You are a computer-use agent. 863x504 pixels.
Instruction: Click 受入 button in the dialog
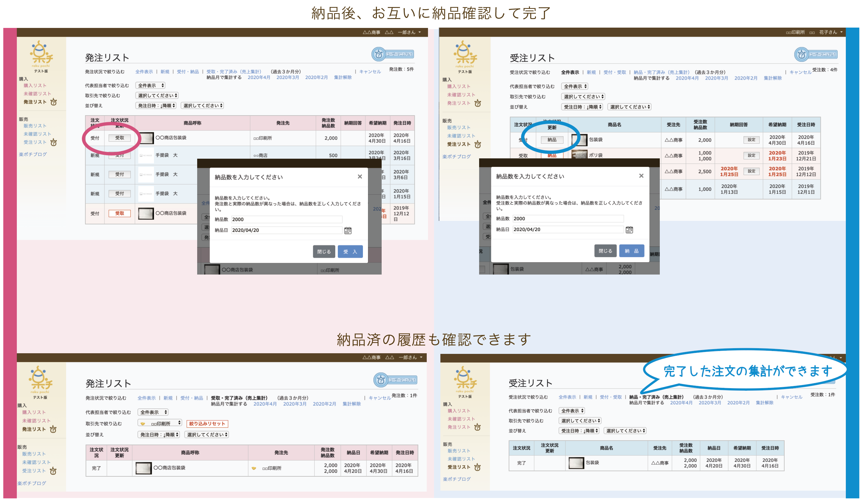350,252
